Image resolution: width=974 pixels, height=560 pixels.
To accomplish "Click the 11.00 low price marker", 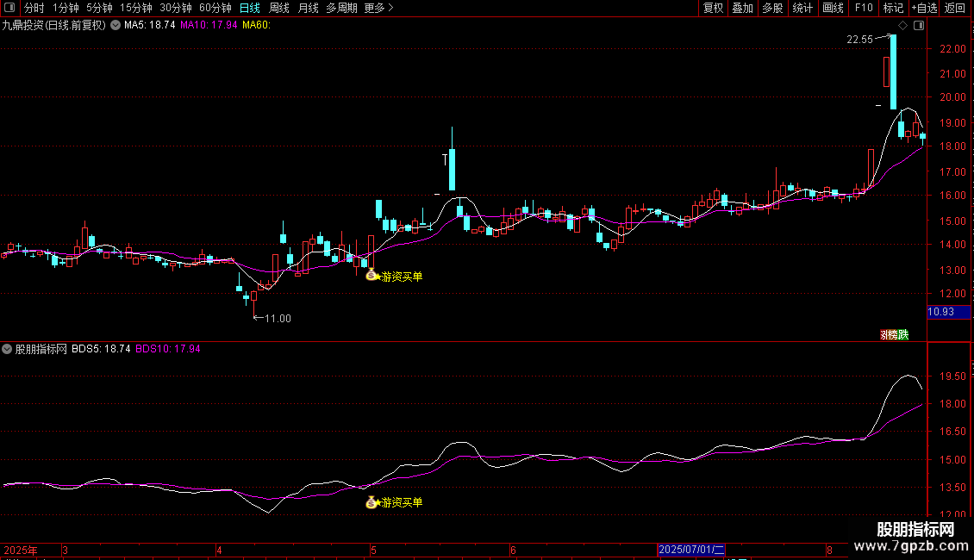I will [x=278, y=319].
